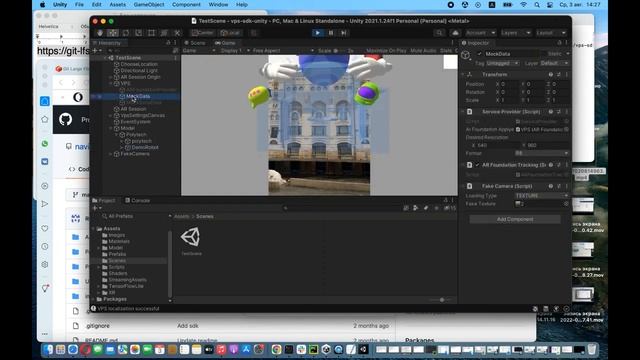This screenshot has width=640, height=360.
Task: Select the Transform tool in Unity toolbar
Action: (x=164, y=33)
